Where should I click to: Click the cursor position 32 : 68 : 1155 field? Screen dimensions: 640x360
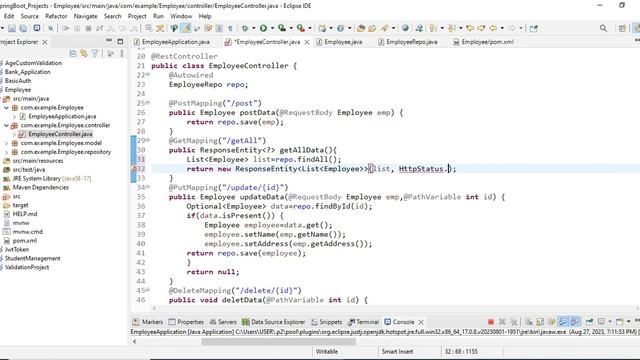tap(461, 351)
